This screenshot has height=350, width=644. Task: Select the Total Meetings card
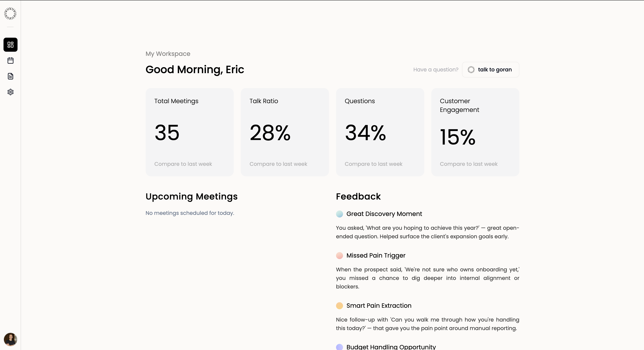189,132
